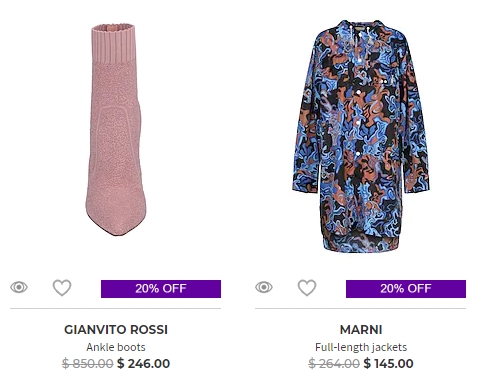Open quick view eye icon for Marni jacket
481x377 pixels.
pos(264,287)
